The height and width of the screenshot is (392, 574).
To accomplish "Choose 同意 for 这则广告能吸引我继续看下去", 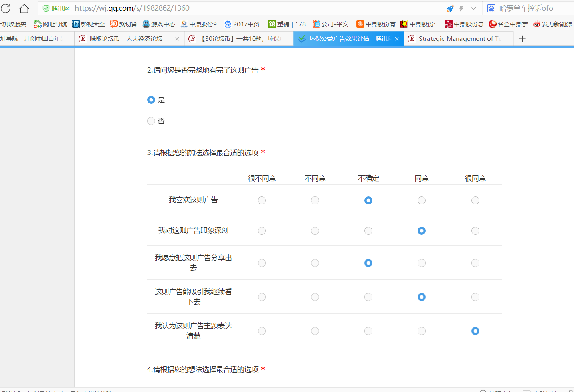I will click(422, 297).
